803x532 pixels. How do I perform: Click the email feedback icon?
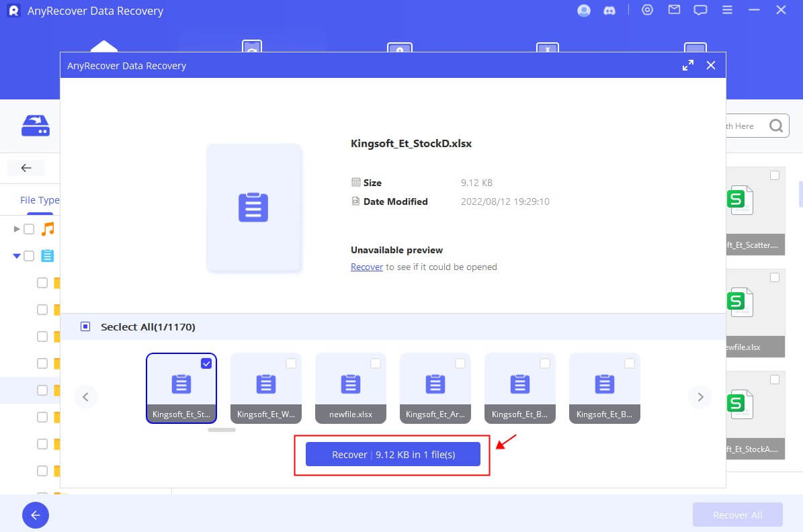pos(674,10)
